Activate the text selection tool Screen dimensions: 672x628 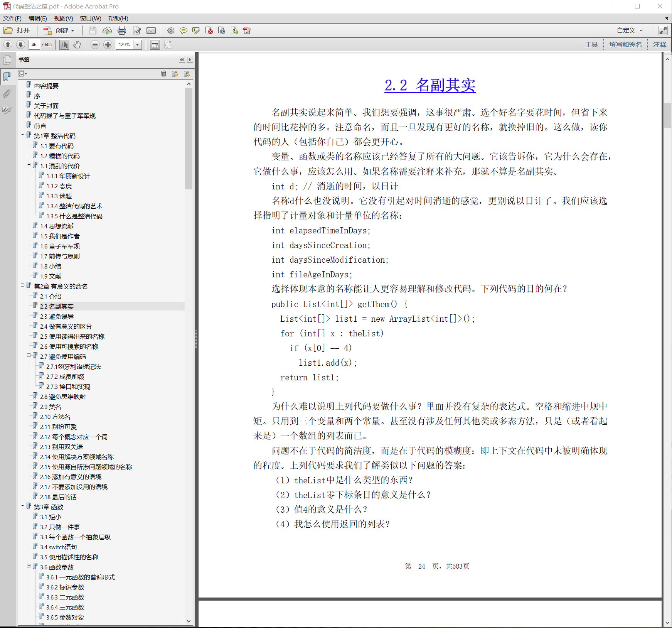[64, 45]
